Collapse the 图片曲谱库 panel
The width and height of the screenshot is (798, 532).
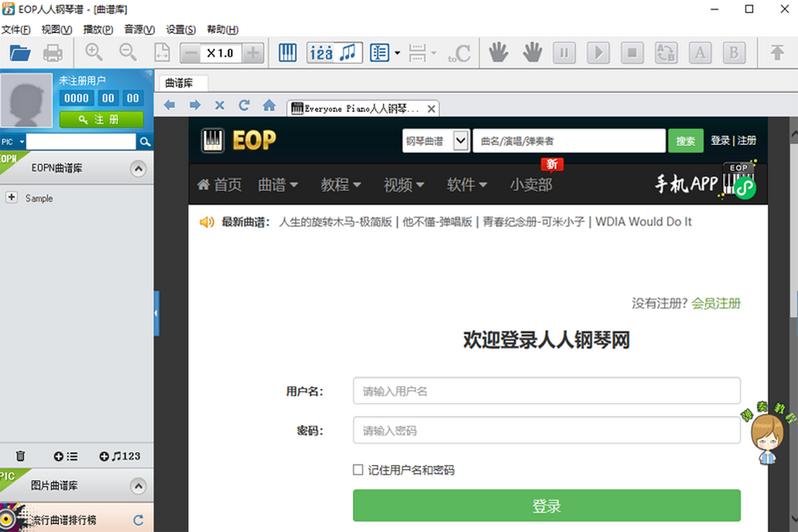click(138, 486)
